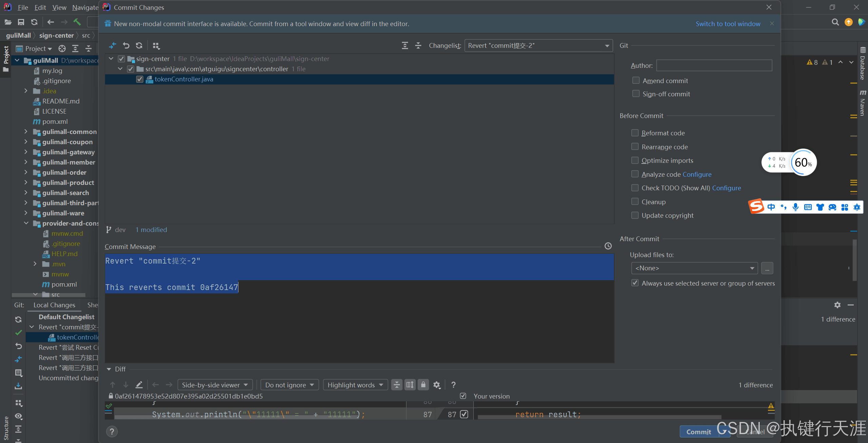Go to next difference arrow in Diff
This screenshot has height=443, width=868.
pyautogui.click(x=126, y=385)
